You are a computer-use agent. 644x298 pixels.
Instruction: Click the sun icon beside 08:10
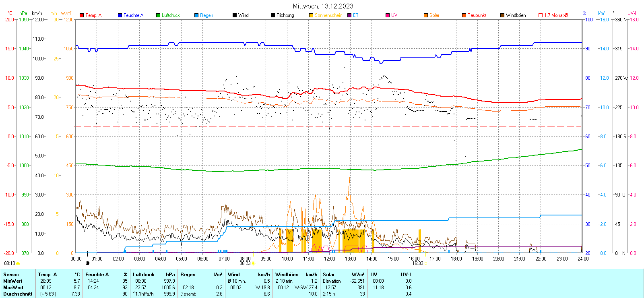(18, 263)
